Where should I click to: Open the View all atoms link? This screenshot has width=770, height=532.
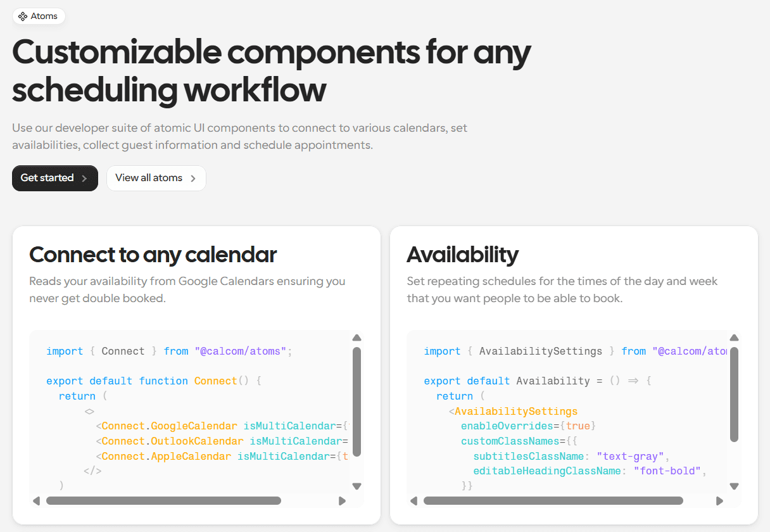(x=156, y=178)
